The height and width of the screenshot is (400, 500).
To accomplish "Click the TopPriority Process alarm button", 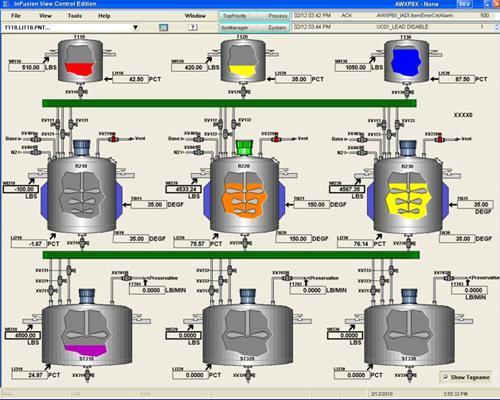I will click(255, 16).
